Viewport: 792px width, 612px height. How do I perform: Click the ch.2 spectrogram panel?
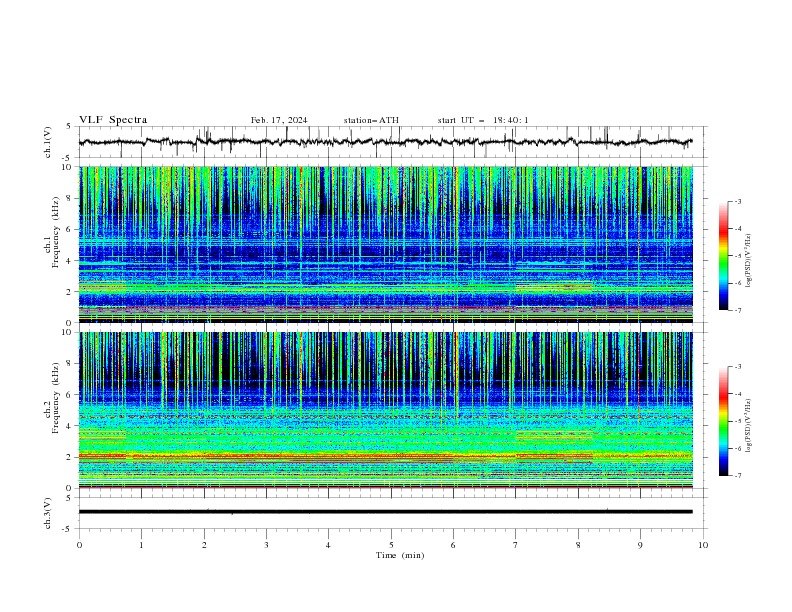tap(386, 410)
